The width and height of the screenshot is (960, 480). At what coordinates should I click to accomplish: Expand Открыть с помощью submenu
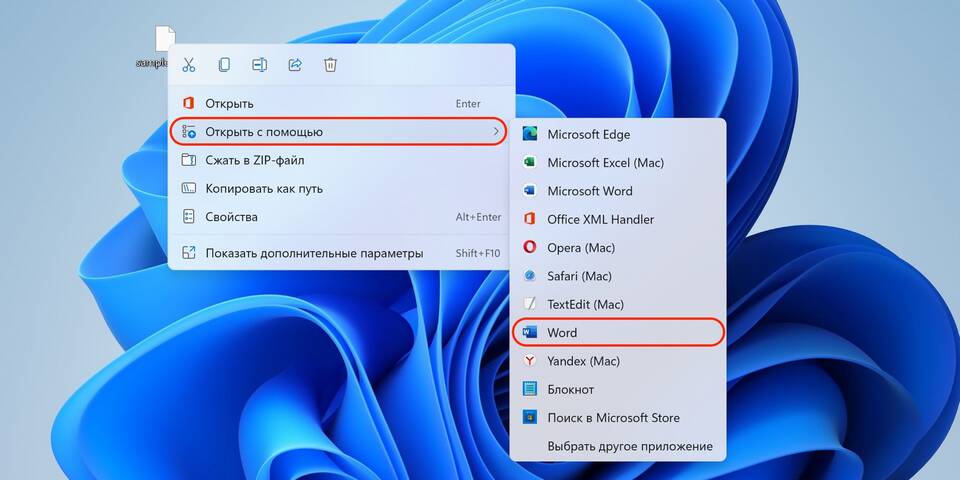339,132
